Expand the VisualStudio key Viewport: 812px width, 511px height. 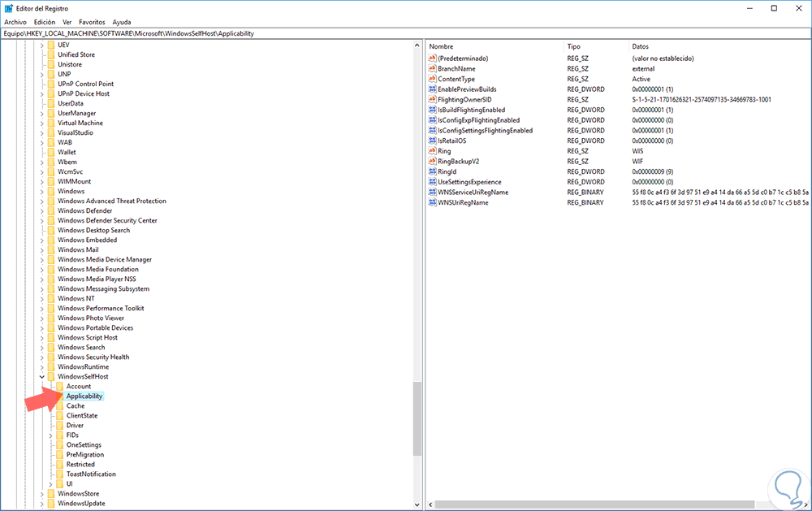pos(42,132)
